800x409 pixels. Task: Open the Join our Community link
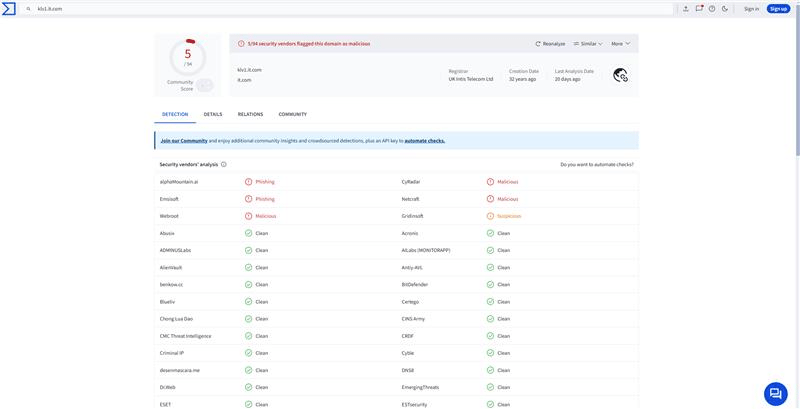click(x=184, y=141)
